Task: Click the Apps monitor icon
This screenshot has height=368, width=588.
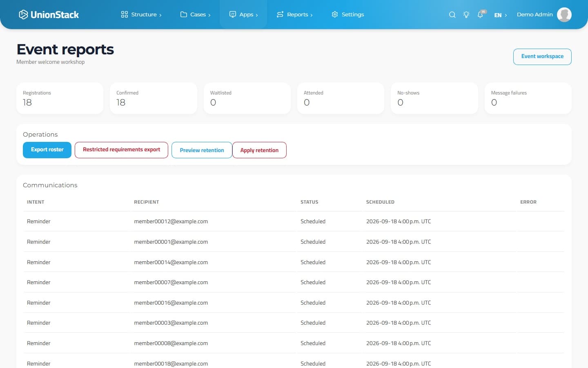Action: 233,14
